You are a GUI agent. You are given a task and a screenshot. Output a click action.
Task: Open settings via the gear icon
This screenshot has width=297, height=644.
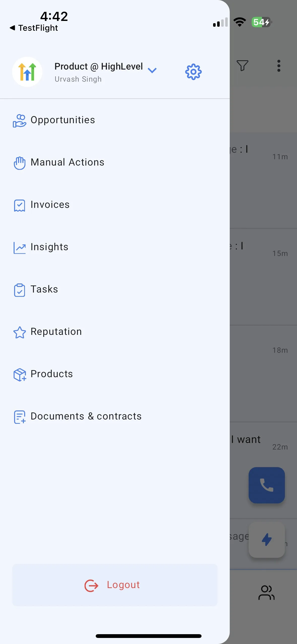point(193,72)
